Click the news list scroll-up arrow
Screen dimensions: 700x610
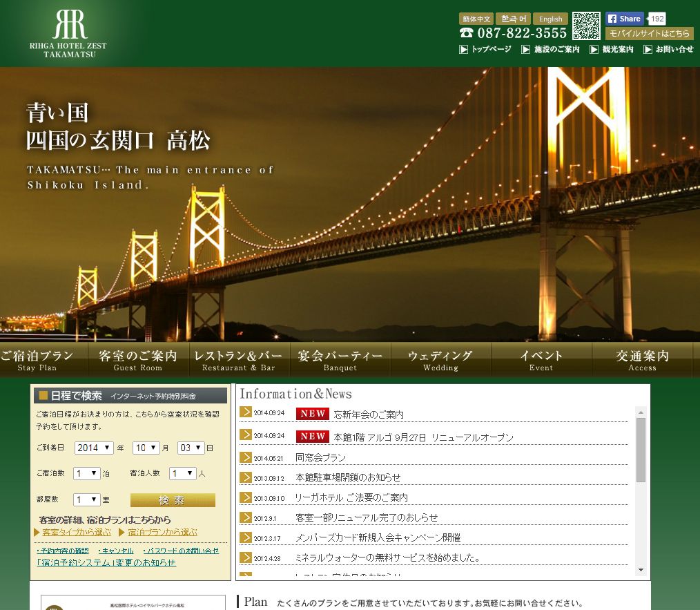point(641,412)
